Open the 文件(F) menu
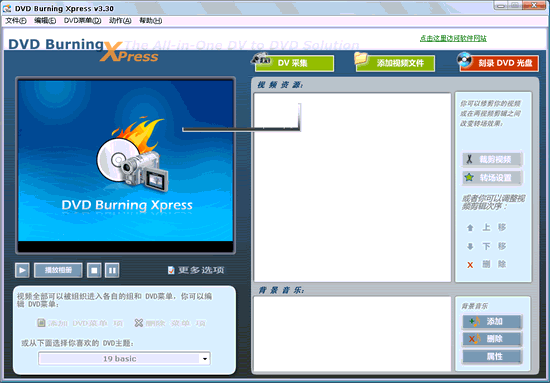550x383 pixels. coord(16,21)
